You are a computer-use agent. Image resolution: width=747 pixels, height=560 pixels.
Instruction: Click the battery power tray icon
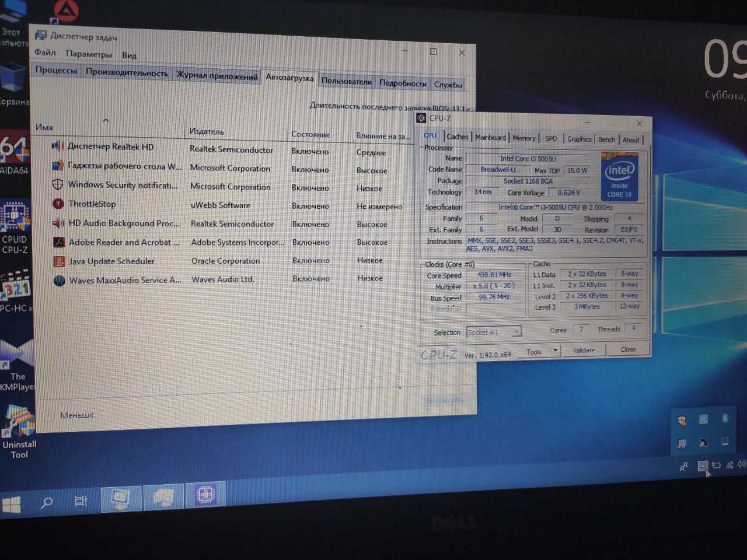(715, 466)
